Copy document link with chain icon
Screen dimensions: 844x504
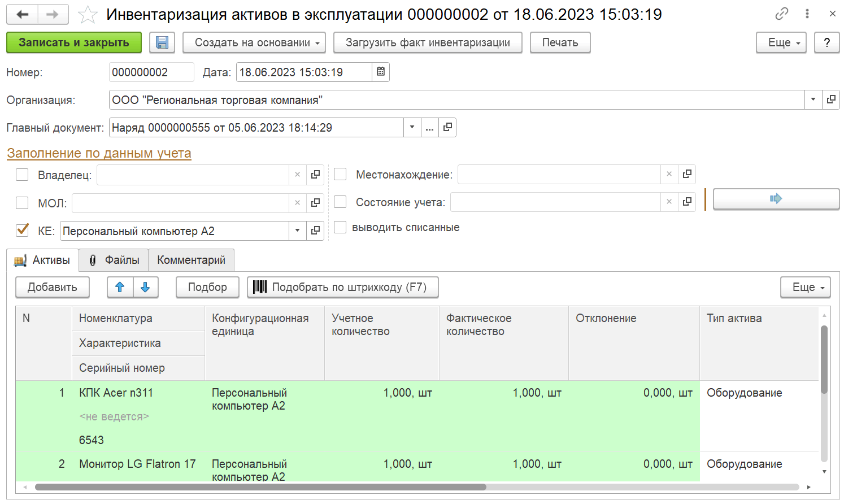[x=782, y=14]
